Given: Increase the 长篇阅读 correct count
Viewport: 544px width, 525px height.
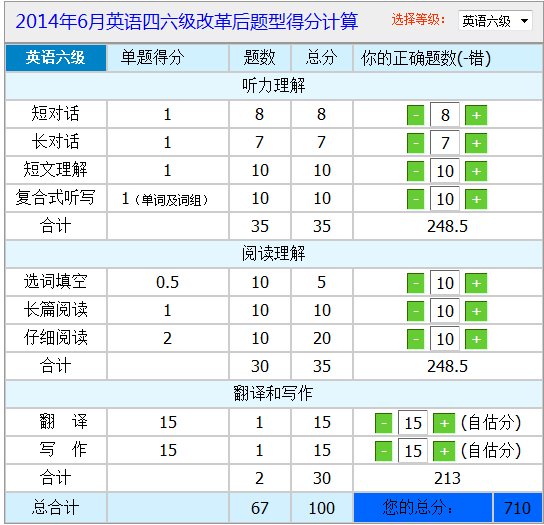Looking at the screenshot, I should point(476,311).
